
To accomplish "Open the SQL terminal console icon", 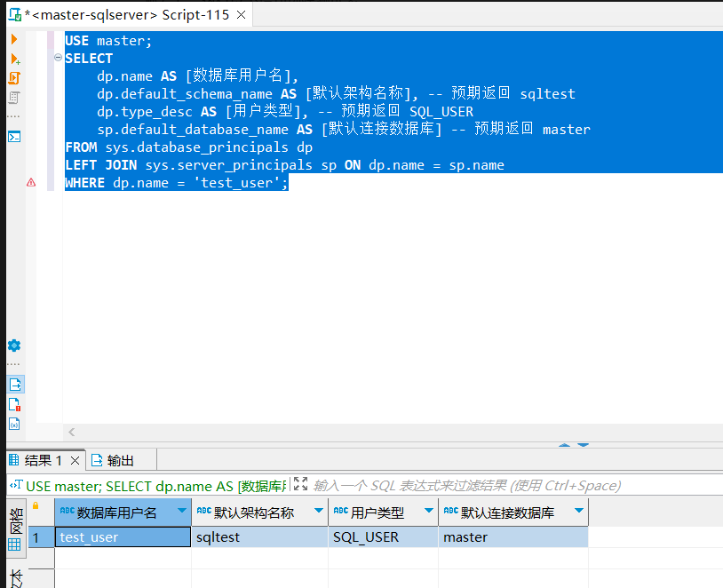I will click(x=14, y=137).
